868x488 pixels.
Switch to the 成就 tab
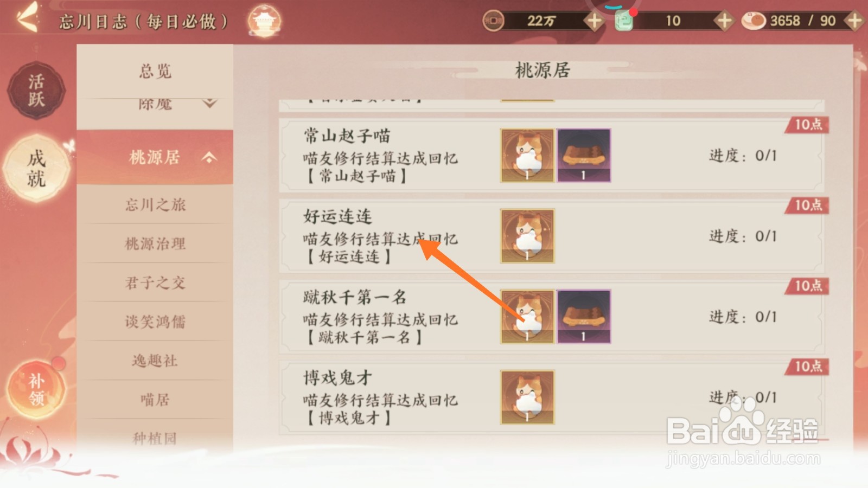pyautogui.click(x=36, y=168)
